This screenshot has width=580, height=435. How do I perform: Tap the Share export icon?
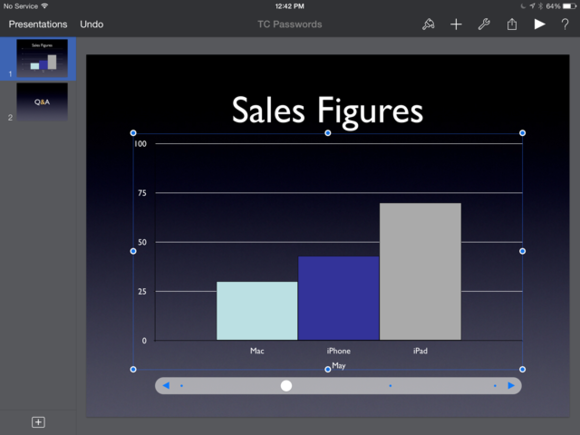pyautogui.click(x=512, y=24)
